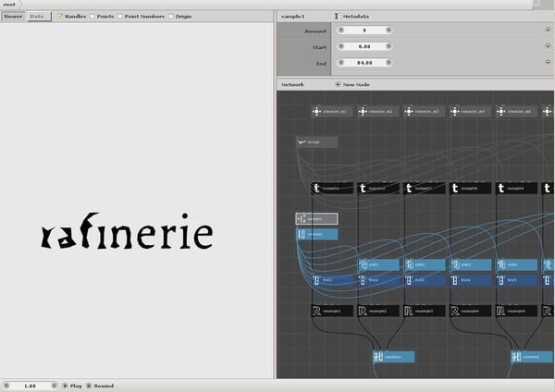Select the first3 node
The image size is (555, 392).
[424, 280]
